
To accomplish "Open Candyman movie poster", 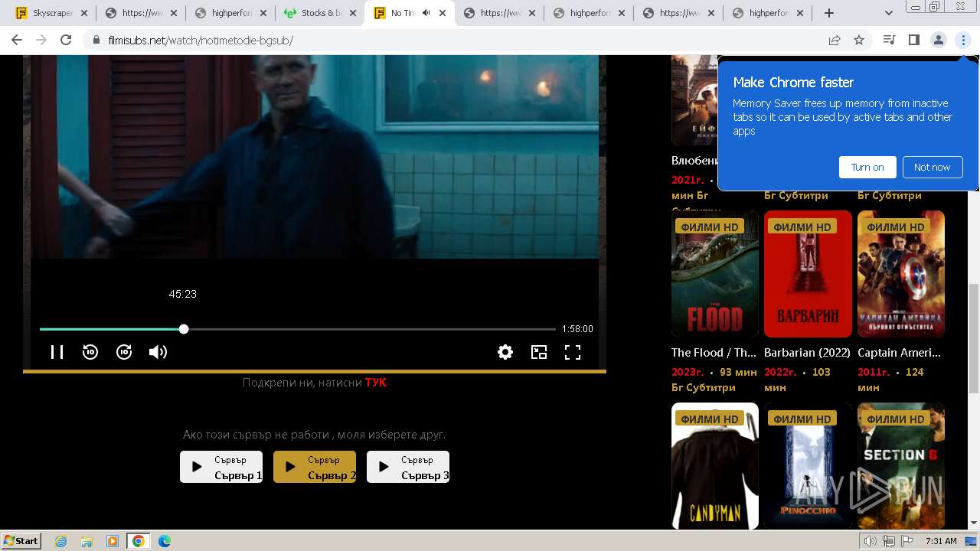I will click(715, 466).
